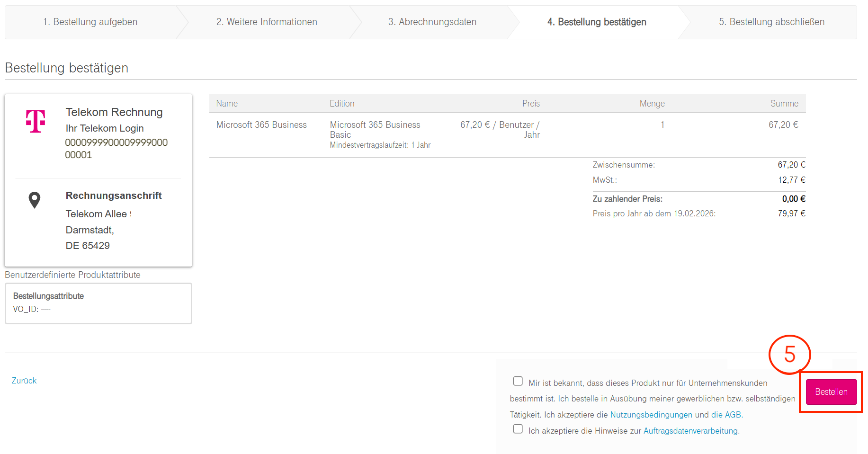Click the Telekom Rechnung heading
This screenshot has width=868, height=454.
114,112
